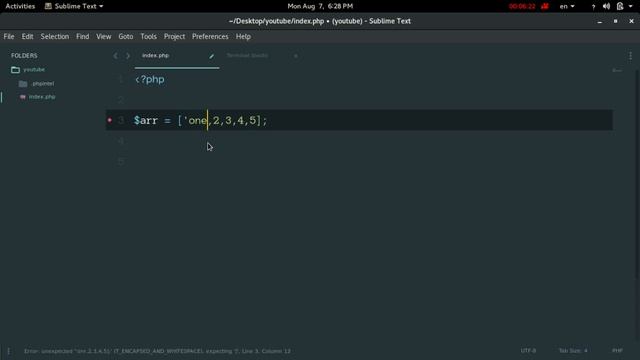Close the dimmed second tab
Screen dimensions: 640x360
coord(296,56)
